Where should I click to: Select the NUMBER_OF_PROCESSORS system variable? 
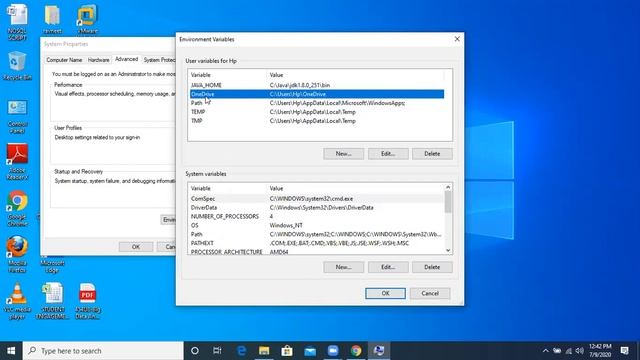coord(317,216)
